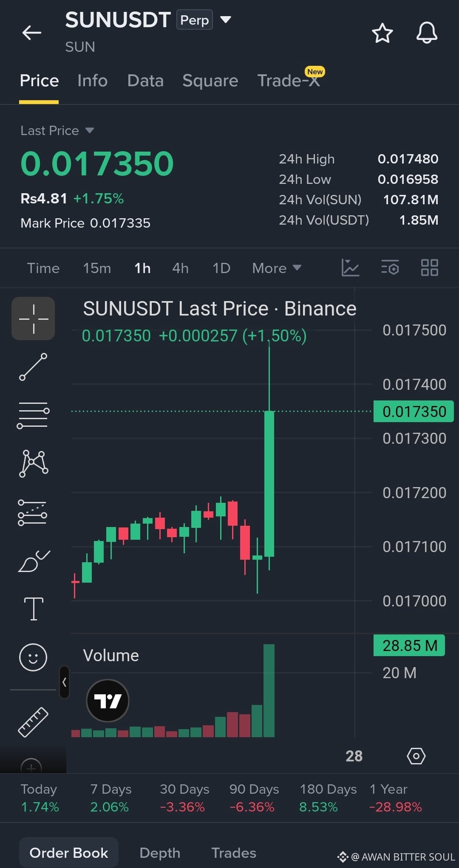Tap the plus zoom icon below ruler
Screen dimensions: 459x868
[31, 765]
